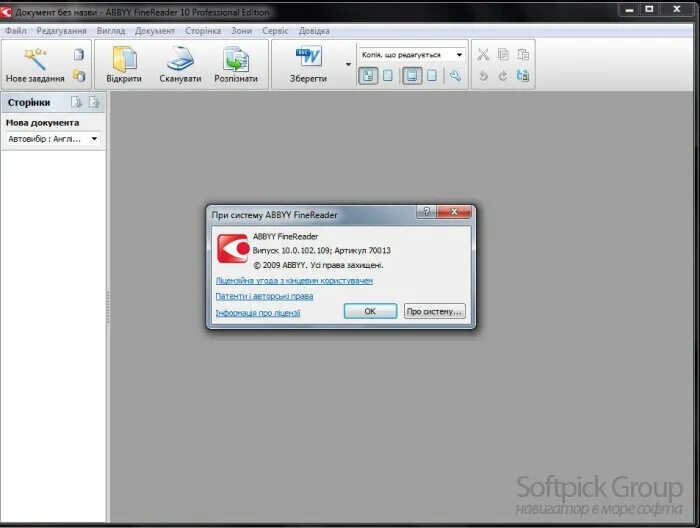The width and height of the screenshot is (700, 528).
Task: Open the Документ menu
Action: [x=155, y=31]
